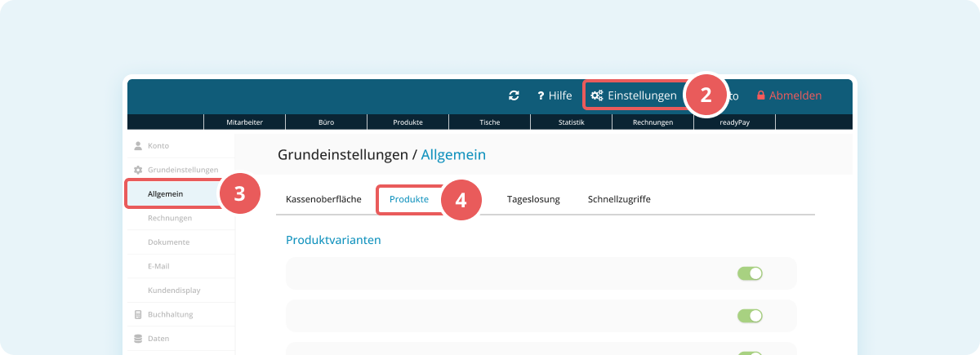Click the gears icon beside Einstellungen

pyautogui.click(x=597, y=95)
